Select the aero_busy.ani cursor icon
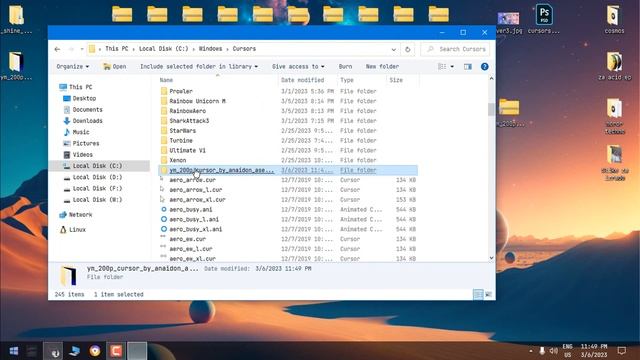Viewport: 640px width, 360px height. (164, 209)
